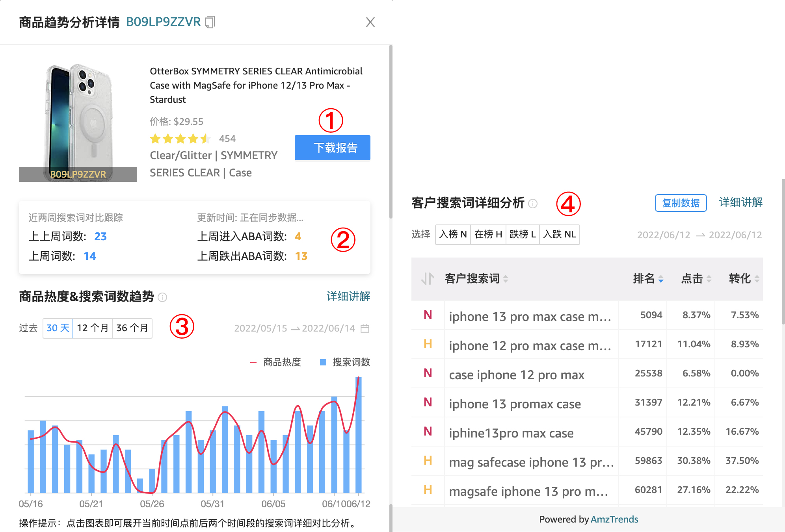This screenshot has height=532, width=785.
Task: Toggle the 入跌 NL filter
Action: click(x=560, y=234)
